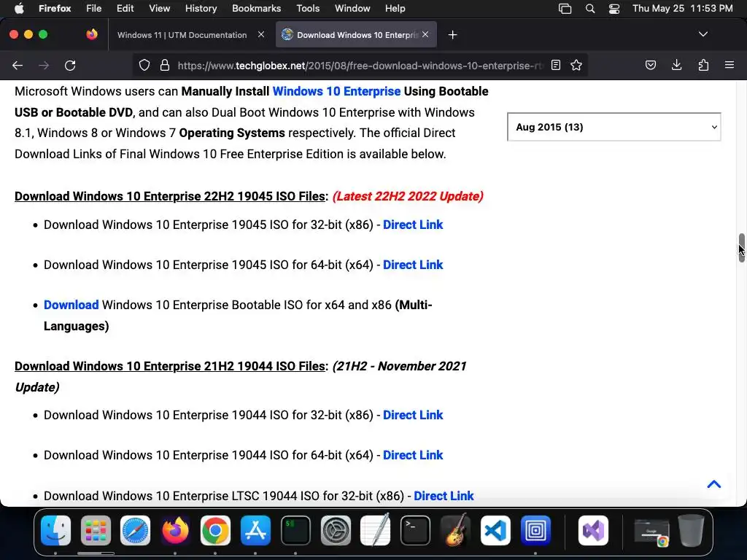The height and width of the screenshot is (560, 747).
Task: Open the File menu
Action: pos(93,9)
